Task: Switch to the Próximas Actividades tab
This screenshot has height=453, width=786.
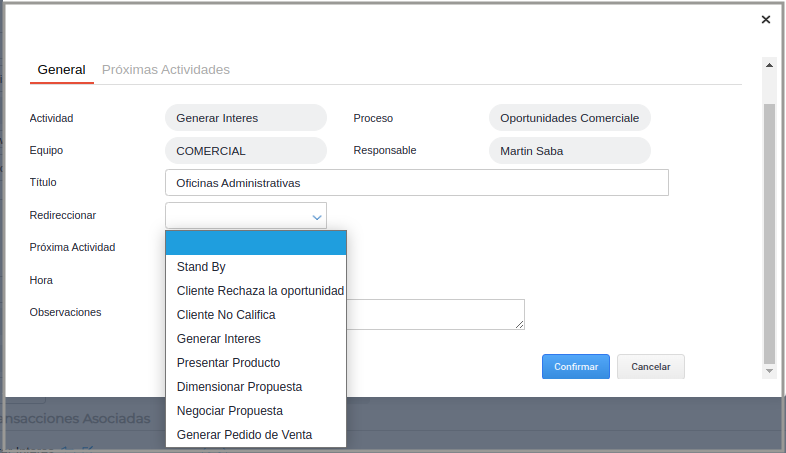Action: click(166, 70)
